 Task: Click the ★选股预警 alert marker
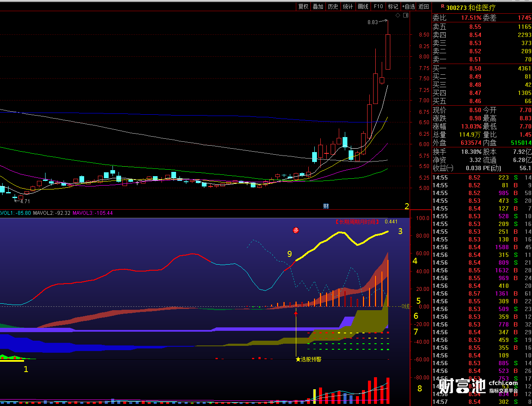coord(308,359)
